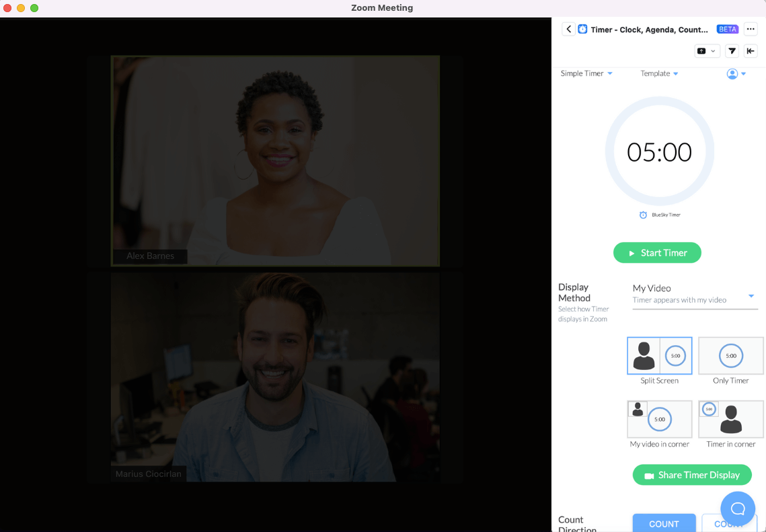Click the Share Timer Display button
Screen dimensions: 766x532
click(692, 475)
